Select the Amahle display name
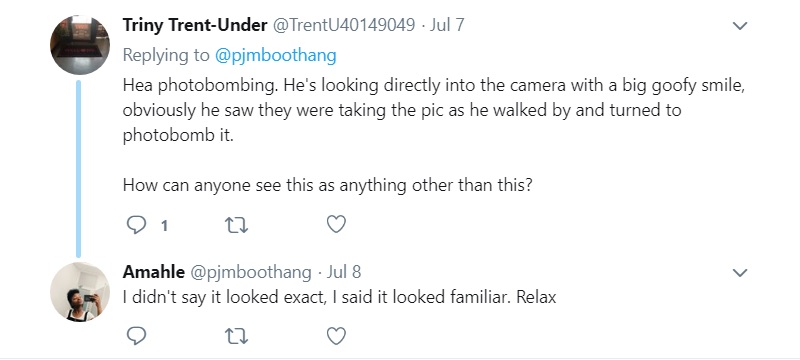 (x=154, y=272)
